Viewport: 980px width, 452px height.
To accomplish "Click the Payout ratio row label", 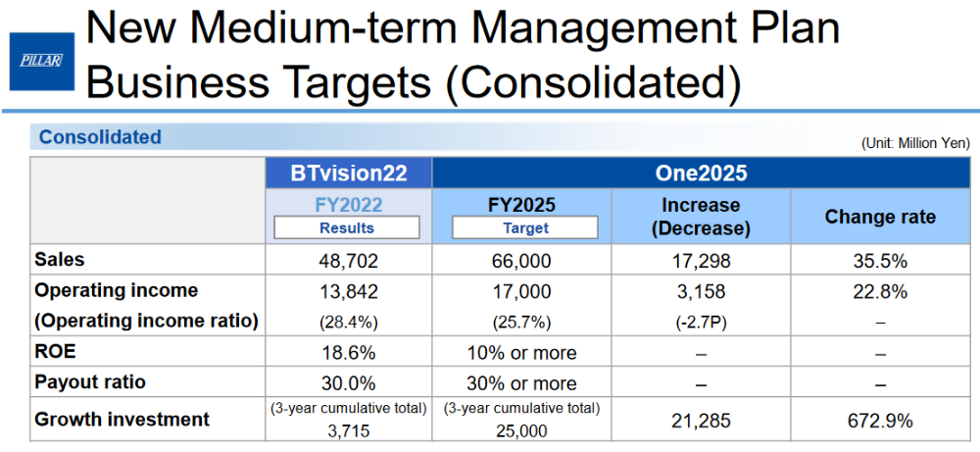I will (x=88, y=382).
